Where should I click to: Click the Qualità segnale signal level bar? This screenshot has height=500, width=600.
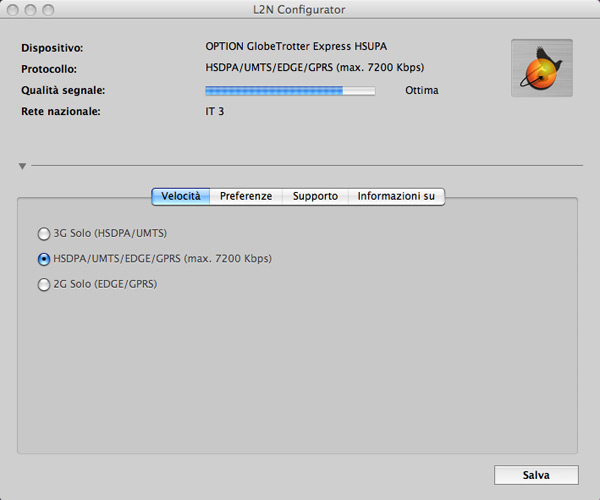pos(290,91)
